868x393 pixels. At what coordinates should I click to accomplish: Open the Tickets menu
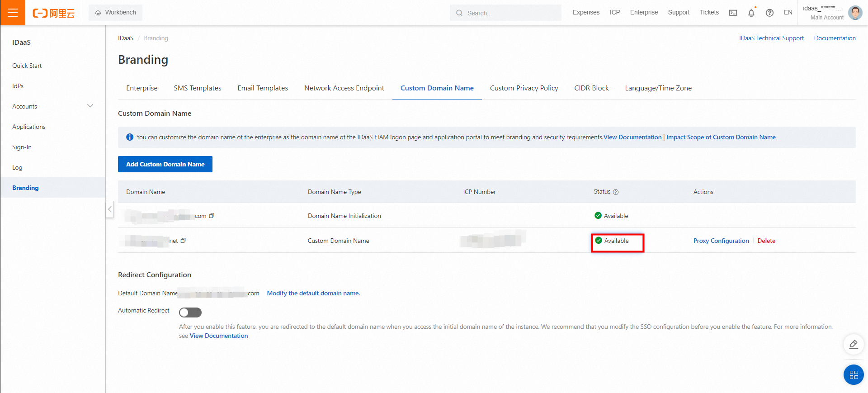tap(709, 12)
